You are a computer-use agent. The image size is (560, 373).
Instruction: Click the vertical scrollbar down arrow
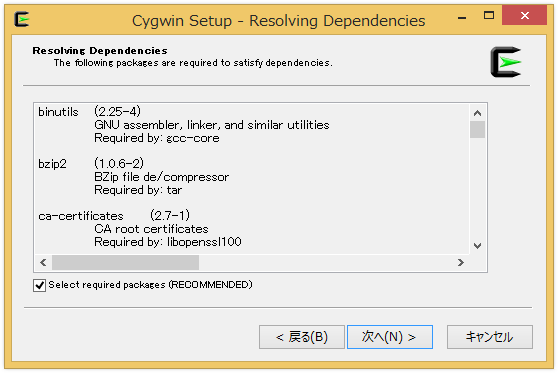(477, 245)
